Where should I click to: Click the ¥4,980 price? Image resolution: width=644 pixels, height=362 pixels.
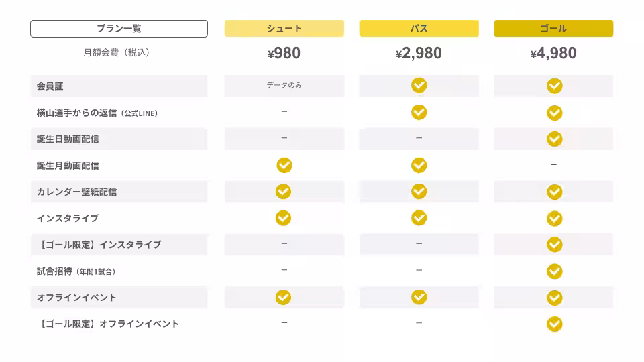click(553, 54)
